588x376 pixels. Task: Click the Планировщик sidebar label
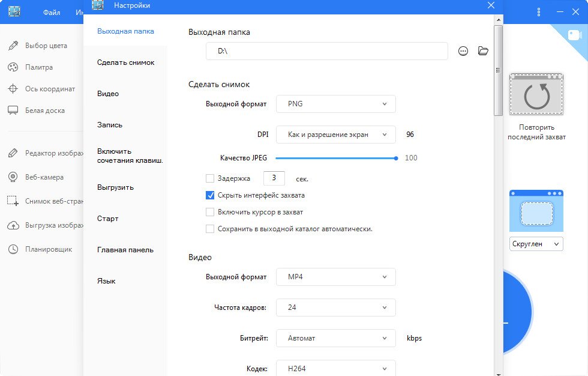[x=49, y=249]
